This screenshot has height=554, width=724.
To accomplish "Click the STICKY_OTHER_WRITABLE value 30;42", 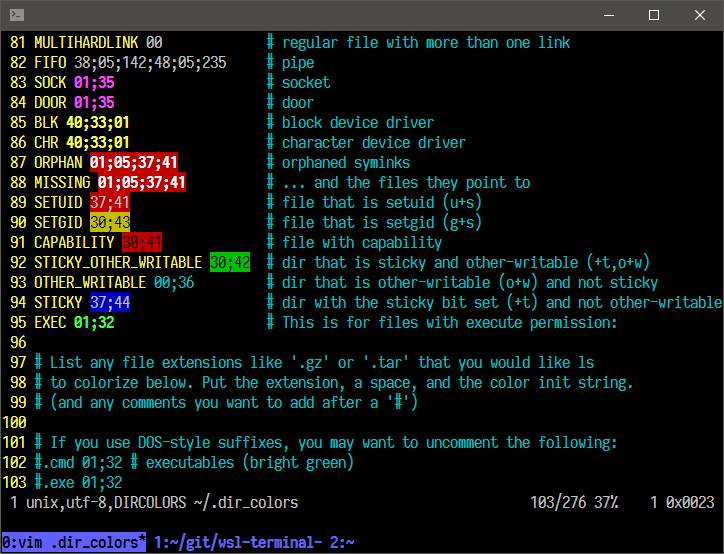I will tap(230, 262).
